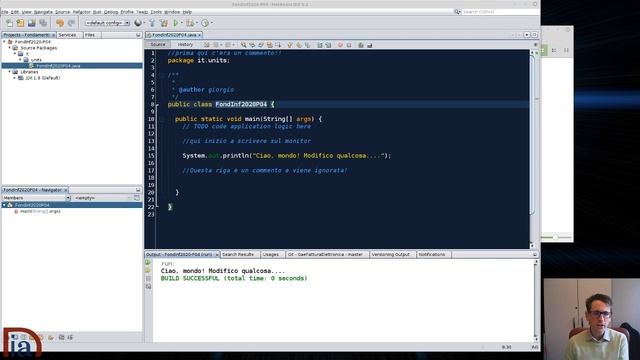Open the Run Project dropdown arrow
Viewport: 640px width, 360px height.
coord(181,23)
